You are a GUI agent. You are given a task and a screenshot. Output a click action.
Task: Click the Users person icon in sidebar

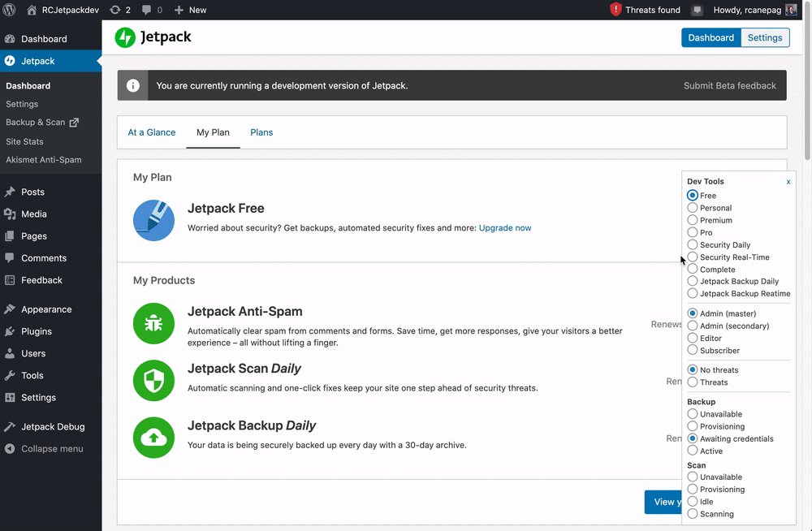pos(10,353)
